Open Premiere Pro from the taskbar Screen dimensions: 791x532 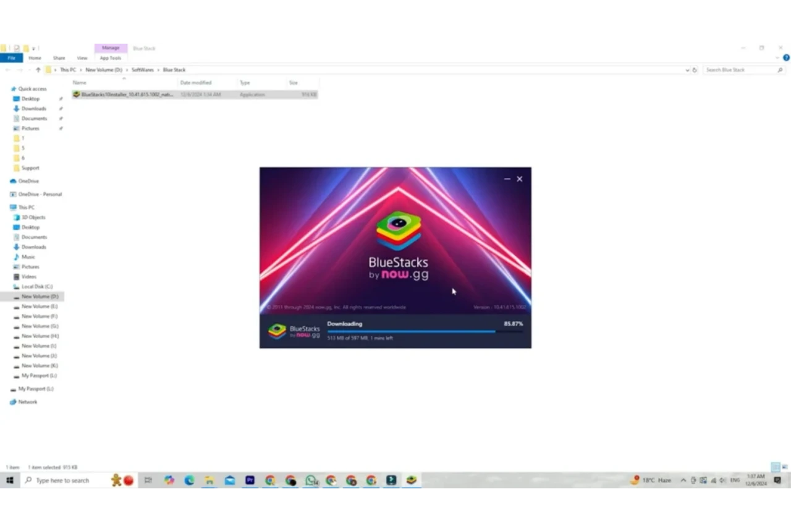(x=250, y=480)
